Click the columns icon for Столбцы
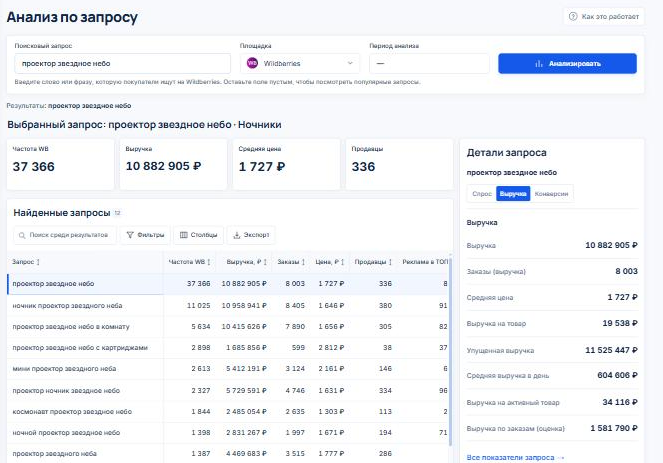This screenshot has width=663, height=463. [x=184, y=235]
